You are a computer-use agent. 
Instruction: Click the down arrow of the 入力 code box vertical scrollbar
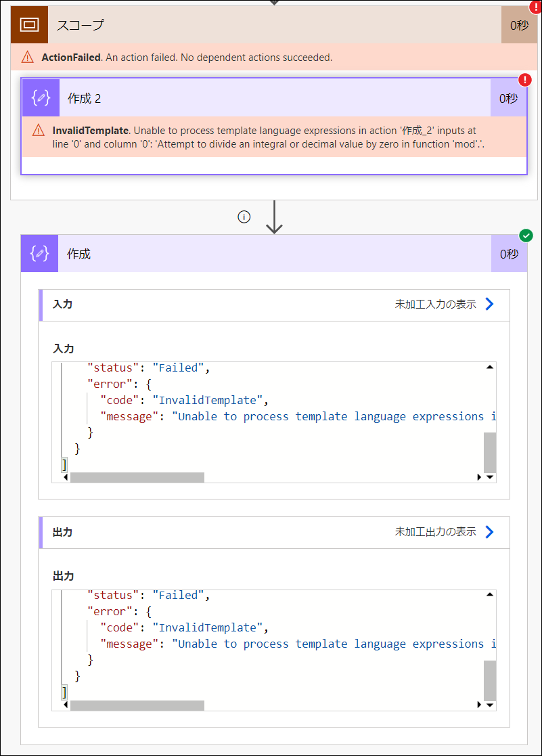[490, 477]
